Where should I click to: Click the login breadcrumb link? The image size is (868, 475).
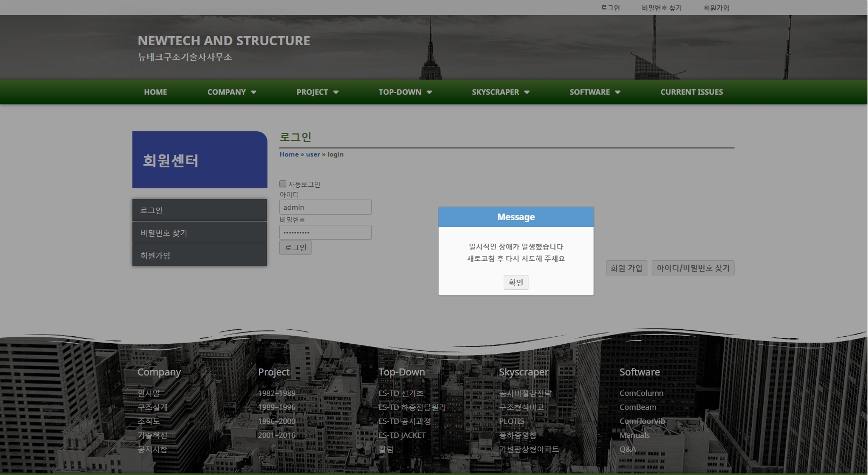[335, 154]
